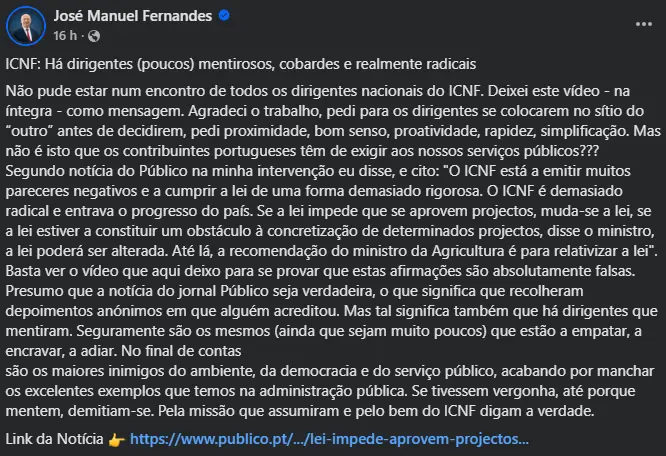Click the "Link da Notícia" label

[55, 438]
